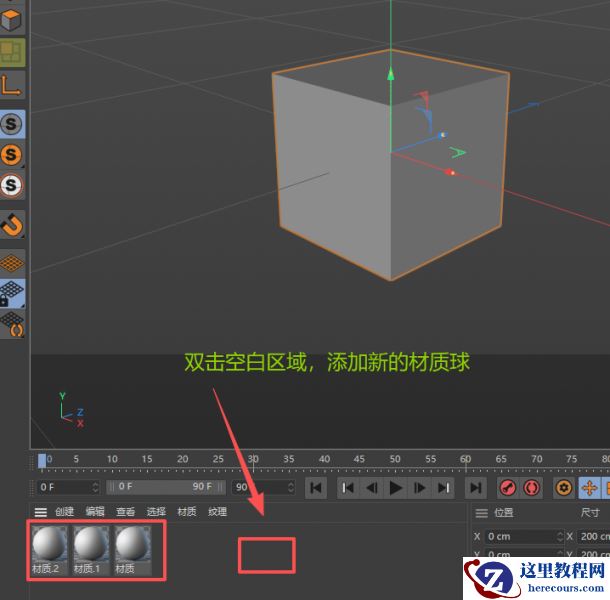Jump to frame 75 on the timeline ruler

coord(571,460)
